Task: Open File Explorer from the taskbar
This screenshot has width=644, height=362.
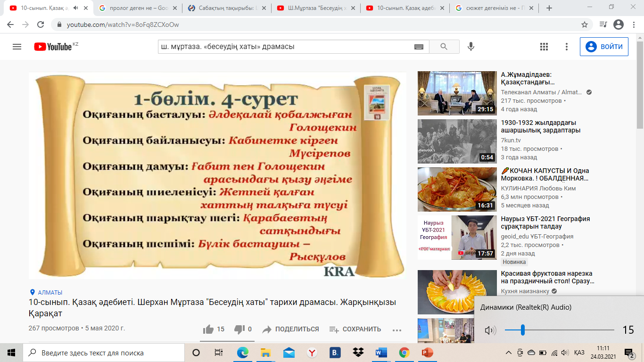Action: click(x=265, y=353)
